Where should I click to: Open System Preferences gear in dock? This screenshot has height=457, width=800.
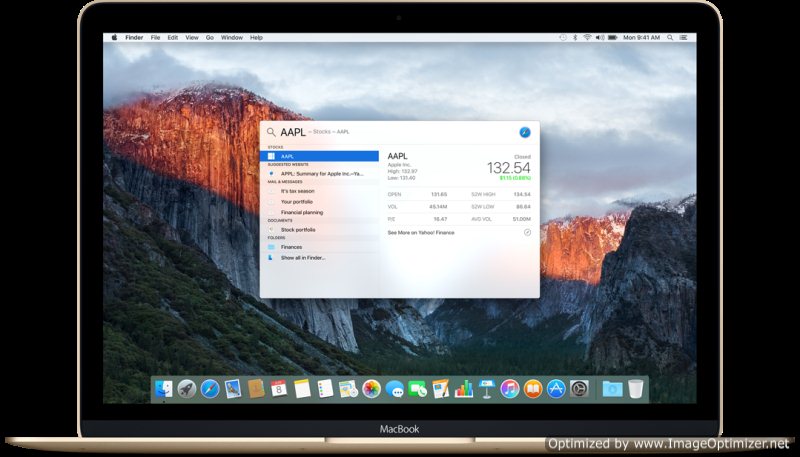tap(579, 389)
